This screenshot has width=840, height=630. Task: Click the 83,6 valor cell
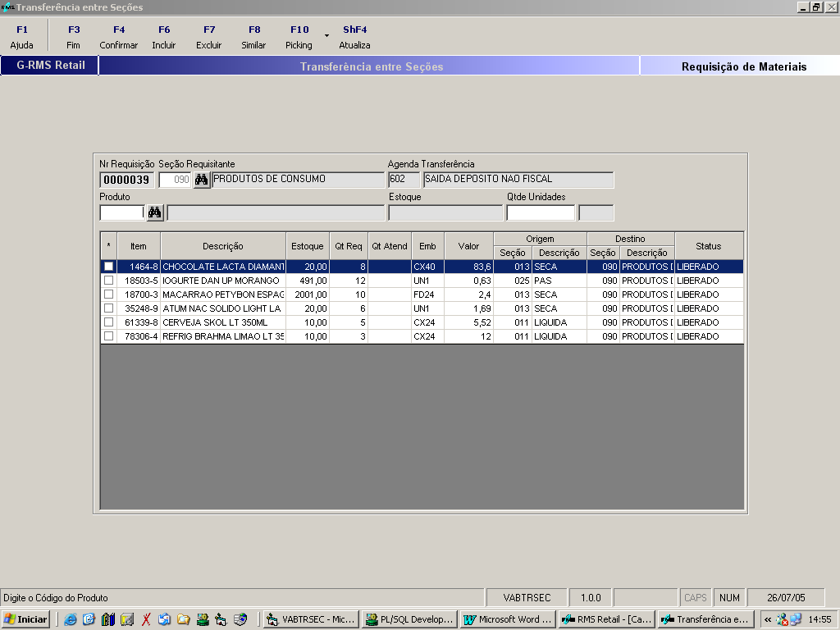tap(468, 267)
